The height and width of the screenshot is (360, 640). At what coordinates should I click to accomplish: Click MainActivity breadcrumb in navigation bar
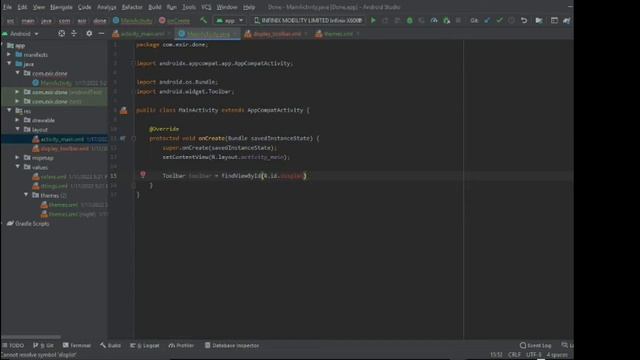(x=133, y=20)
